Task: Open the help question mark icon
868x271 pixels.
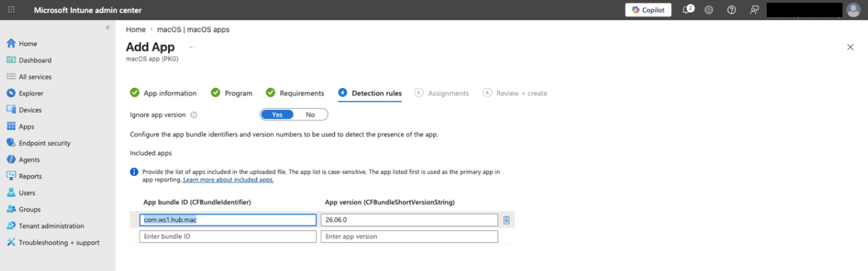Action: 732,10
